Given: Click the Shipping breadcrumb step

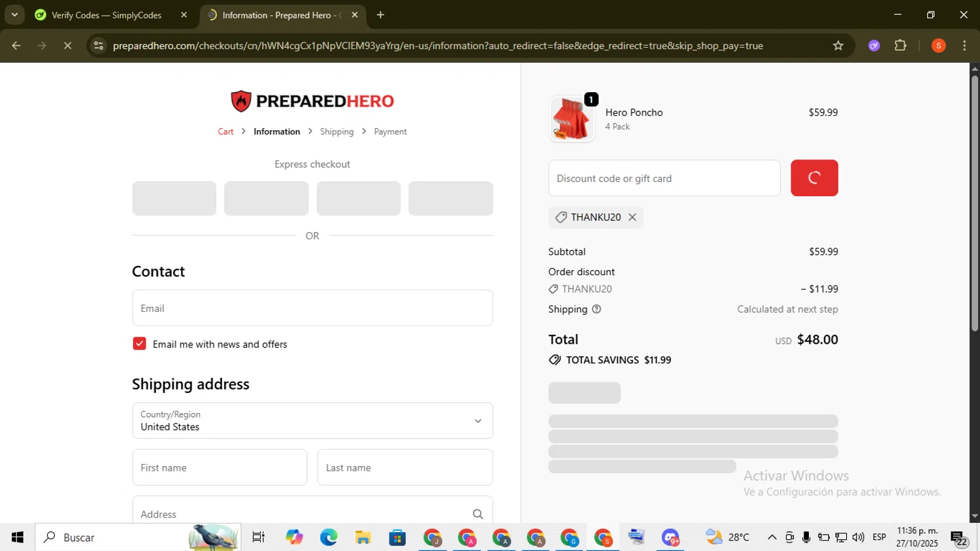Looking at the screenshot, I should [336, 131].
